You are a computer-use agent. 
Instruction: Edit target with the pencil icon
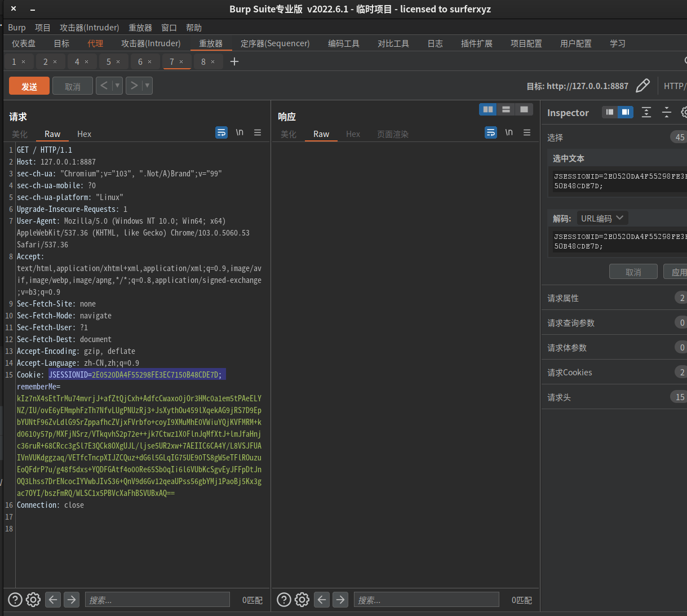coord(642,86)
